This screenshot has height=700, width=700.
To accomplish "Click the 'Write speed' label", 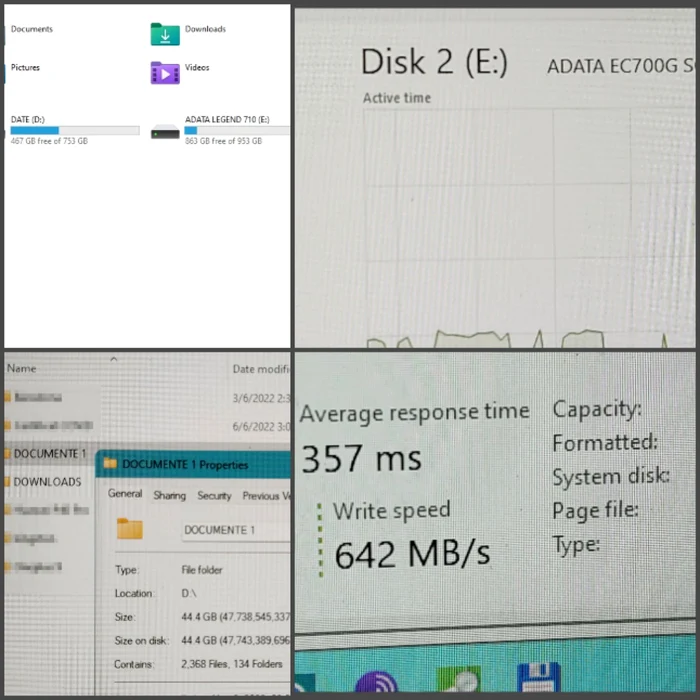I will pos(392,511).
